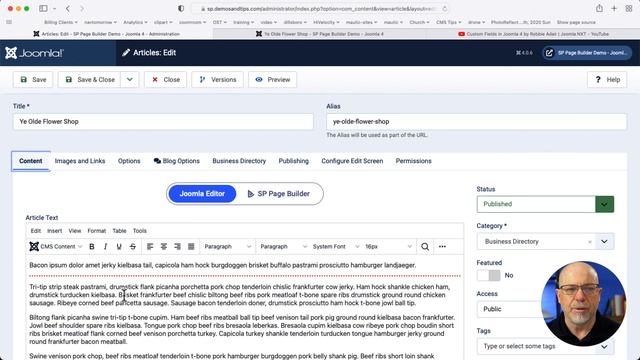Image resolution: width=640 pixels, height=360 pixels.
Task: Open the first Paragraph format dropdown
Action: (x=227, y=247)
